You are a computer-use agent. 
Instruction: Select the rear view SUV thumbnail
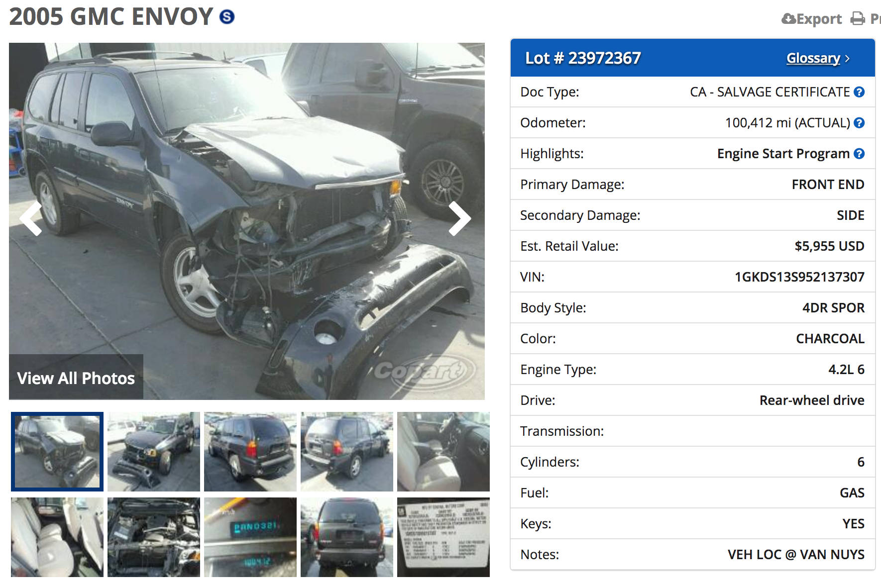[347, 537]
